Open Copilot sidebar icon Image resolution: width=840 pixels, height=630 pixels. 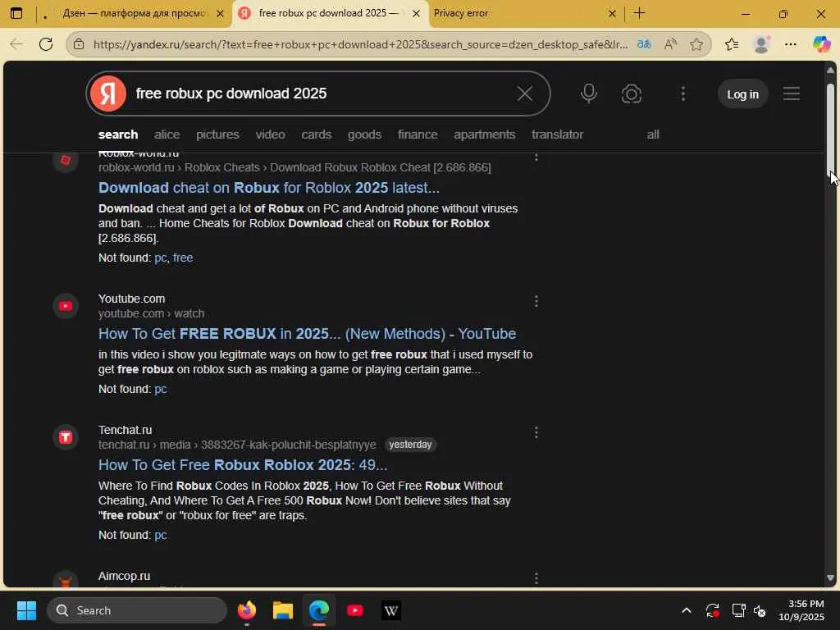click(821, 44)
